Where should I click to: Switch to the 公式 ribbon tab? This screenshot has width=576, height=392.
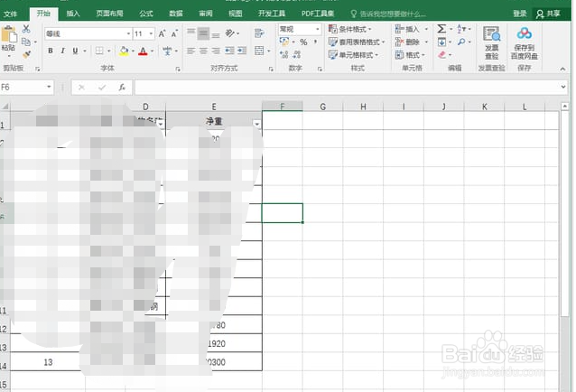click(146, 14)
